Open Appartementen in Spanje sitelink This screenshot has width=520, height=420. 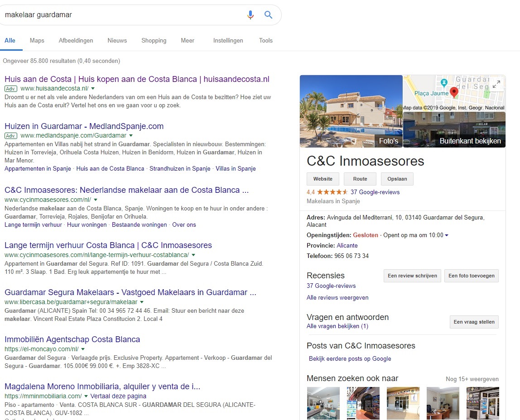tap(38, 169)
